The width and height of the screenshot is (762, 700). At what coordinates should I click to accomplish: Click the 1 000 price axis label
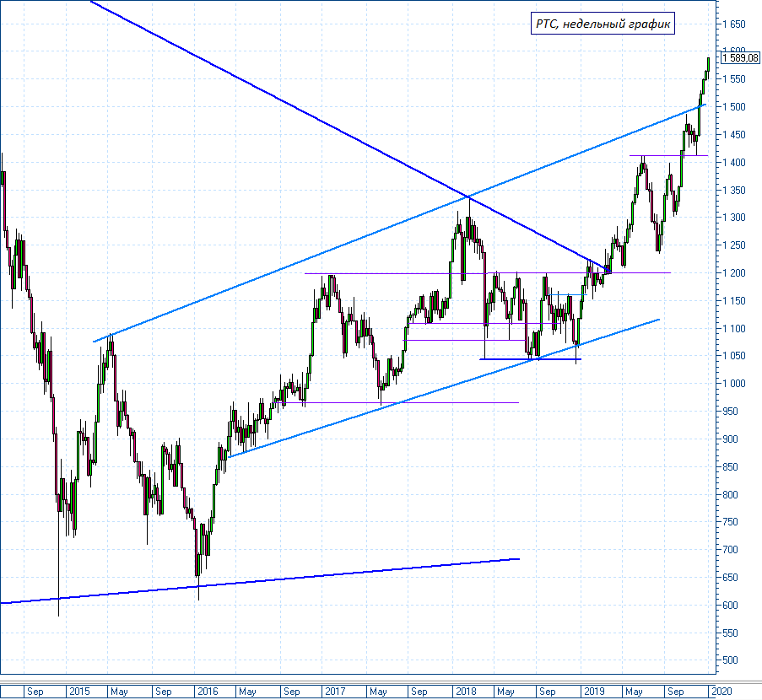click(733, 383)
